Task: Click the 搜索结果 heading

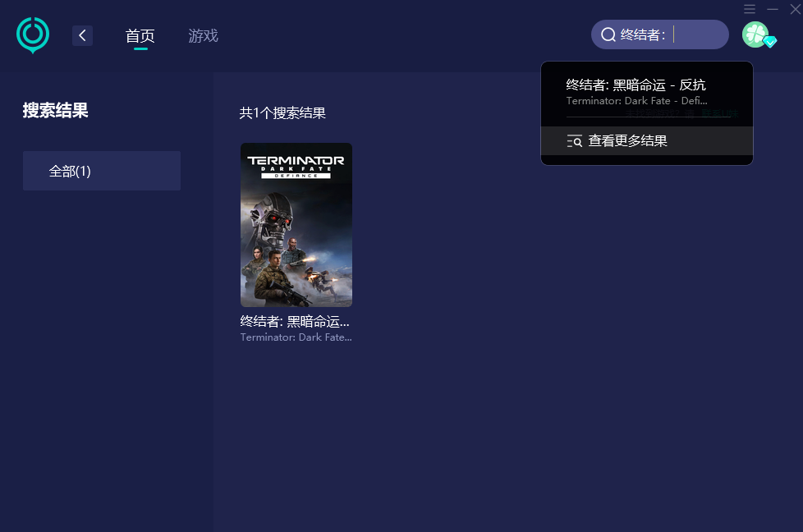Action: (55, 111)
